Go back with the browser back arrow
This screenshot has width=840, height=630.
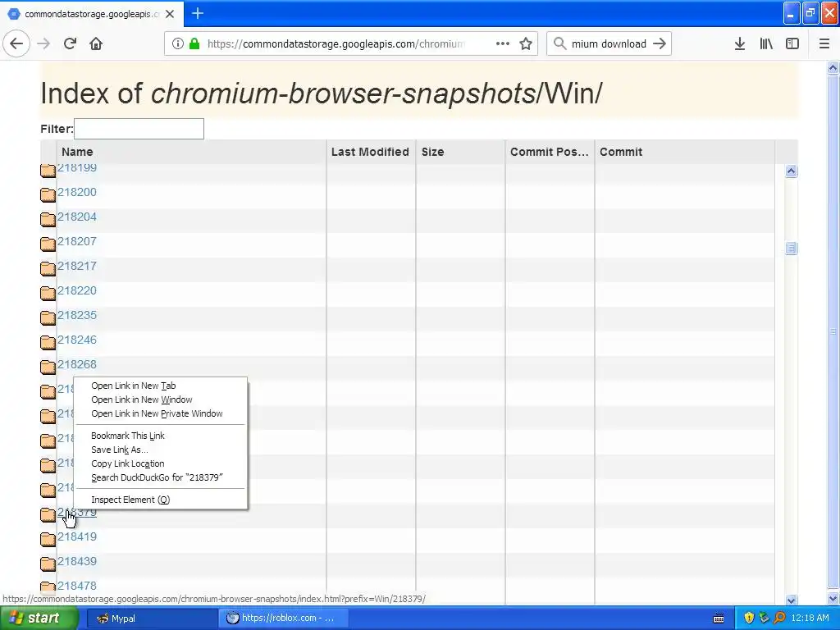tap(16, 44)
